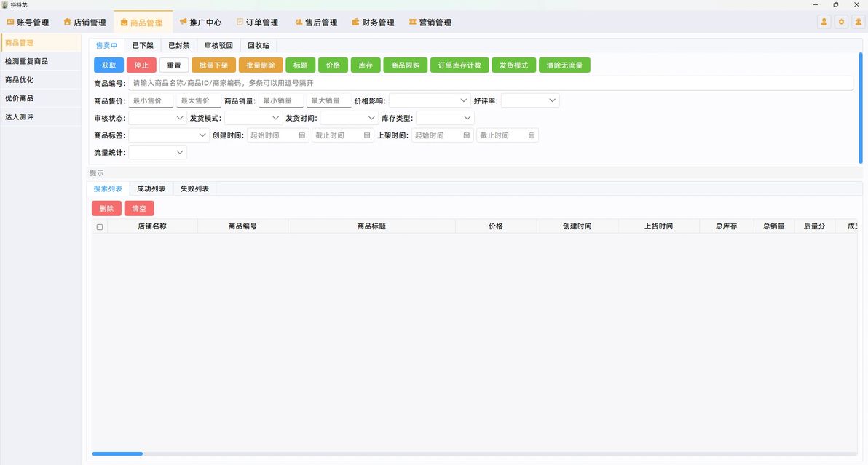Click the green 价格 button
The height and width of the screenshot is (465, 868).
click(334, 65)
